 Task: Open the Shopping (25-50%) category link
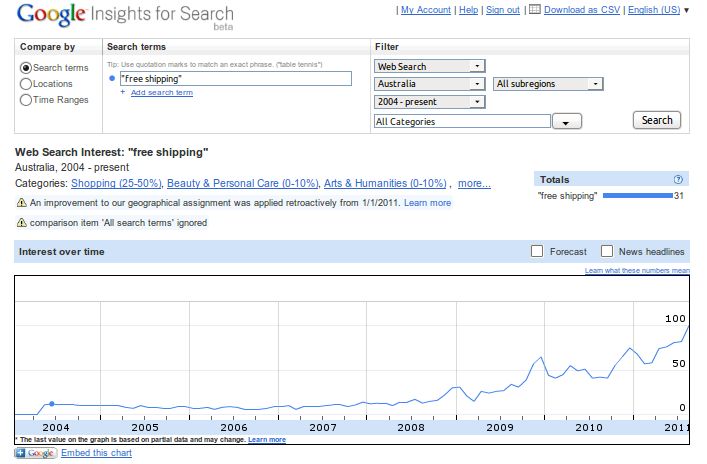tap(116, 184)
